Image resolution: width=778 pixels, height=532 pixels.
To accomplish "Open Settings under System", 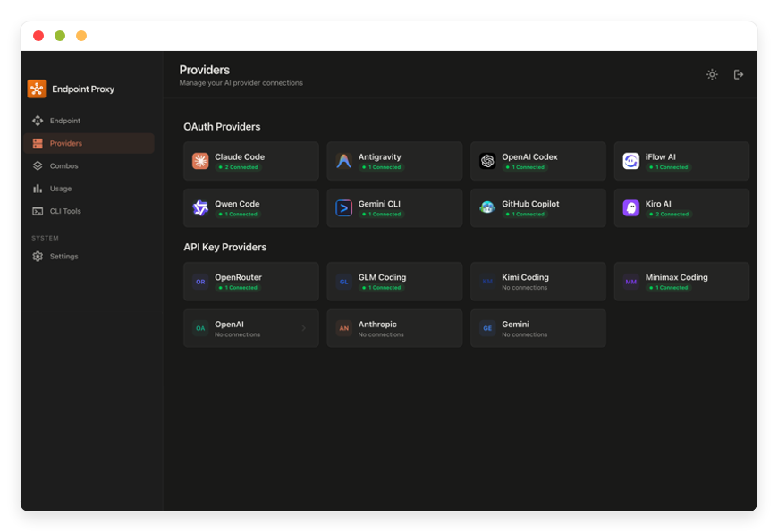I will pos(89,256).
